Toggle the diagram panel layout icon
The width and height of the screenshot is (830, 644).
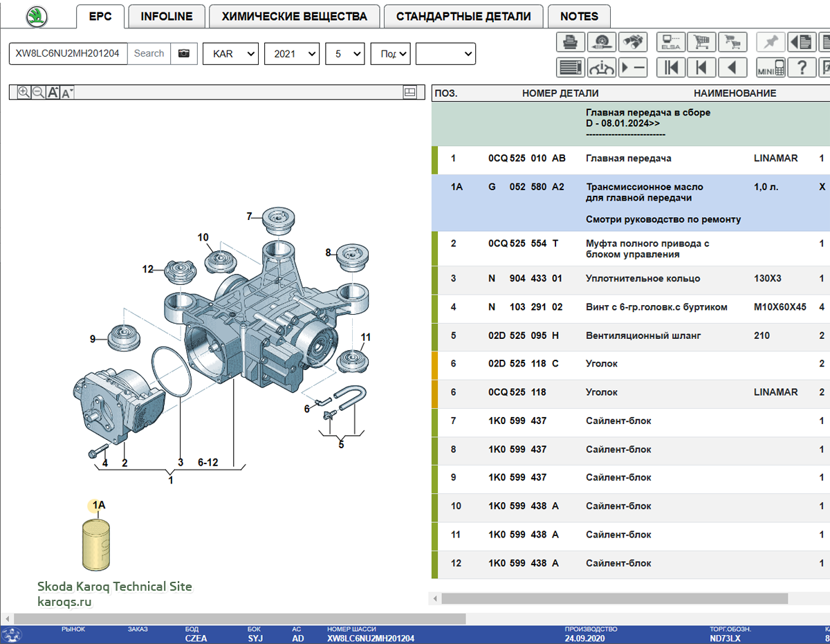(x=409, y=92)
